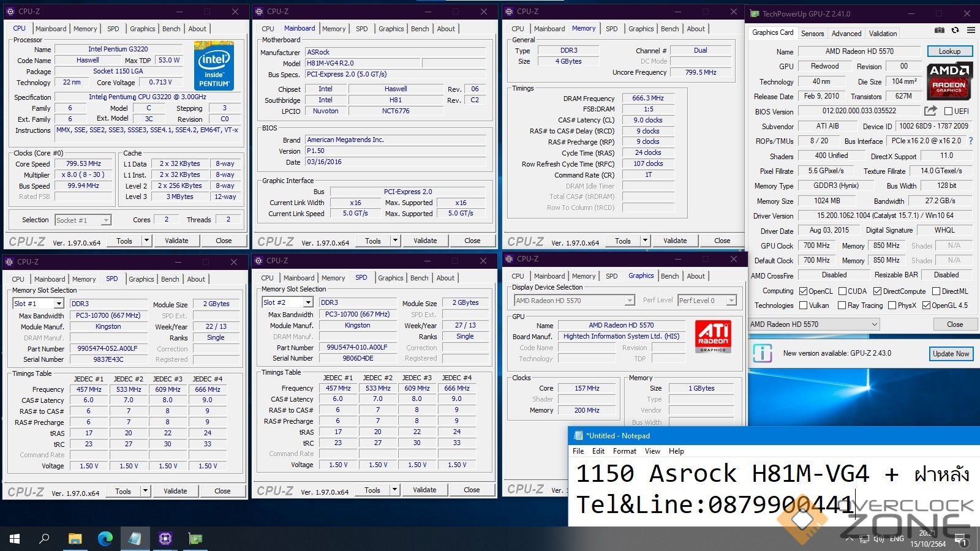Click the Lookup button in GPU-Z
The image size is (980, 551).
point(949,51)
